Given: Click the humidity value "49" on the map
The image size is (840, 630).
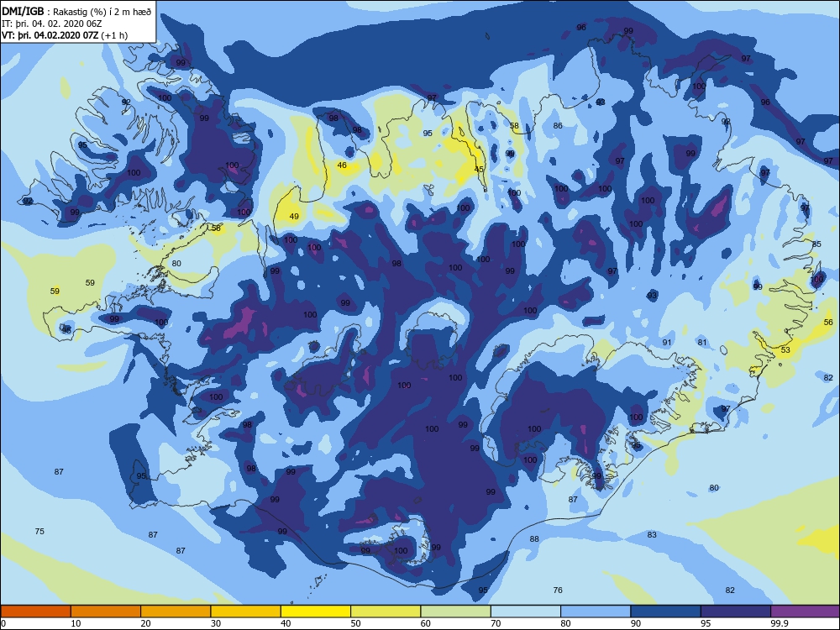Looking at the screenshot, I should pos(294,217).
